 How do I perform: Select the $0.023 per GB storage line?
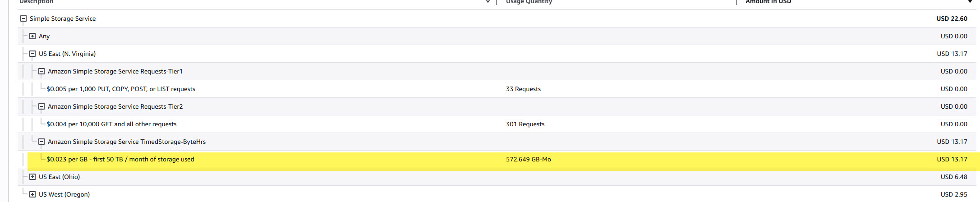click(120, 159)
